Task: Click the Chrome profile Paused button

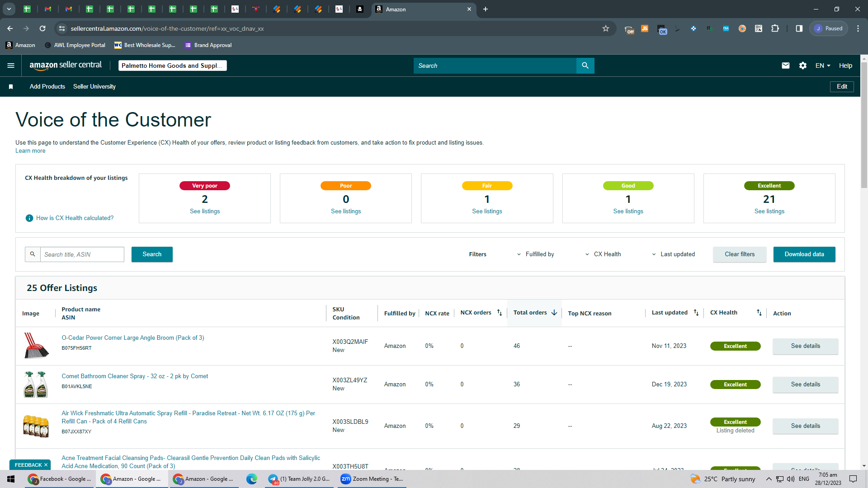Action: [828, 28]
